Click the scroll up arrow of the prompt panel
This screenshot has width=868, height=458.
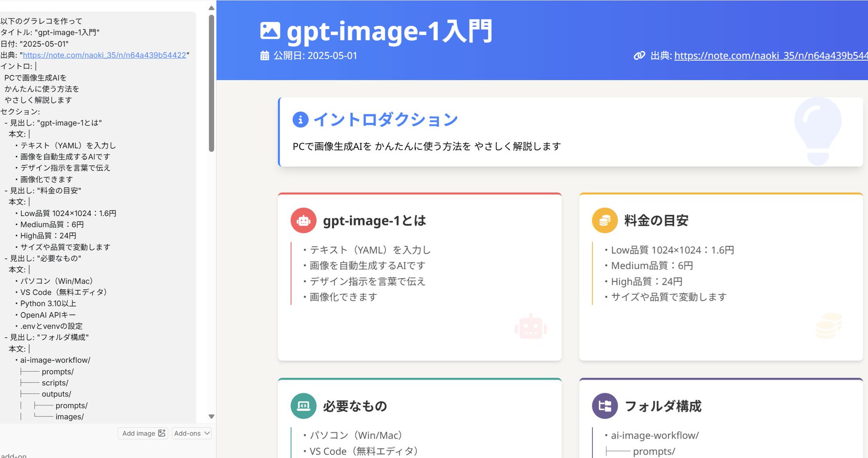click(x=211, y=8)
